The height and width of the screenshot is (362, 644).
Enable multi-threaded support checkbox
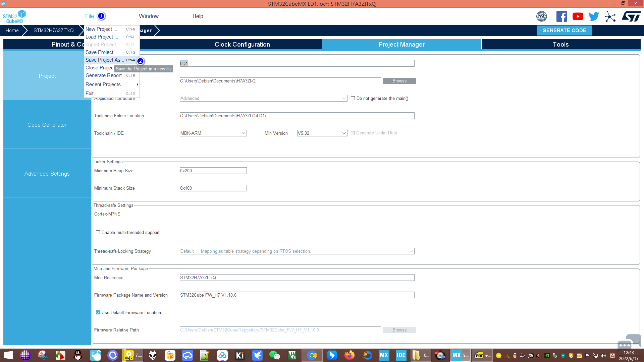tap(98, 232)
